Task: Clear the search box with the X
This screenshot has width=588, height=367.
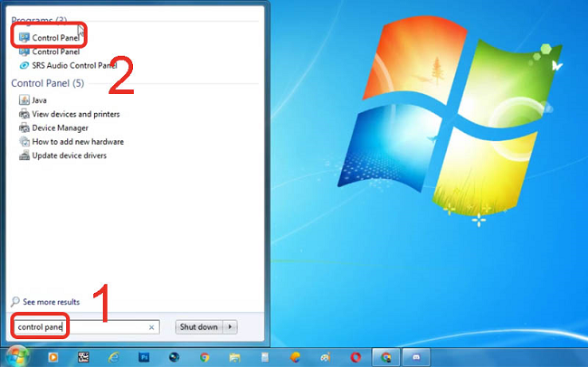Action: point(152,327)
